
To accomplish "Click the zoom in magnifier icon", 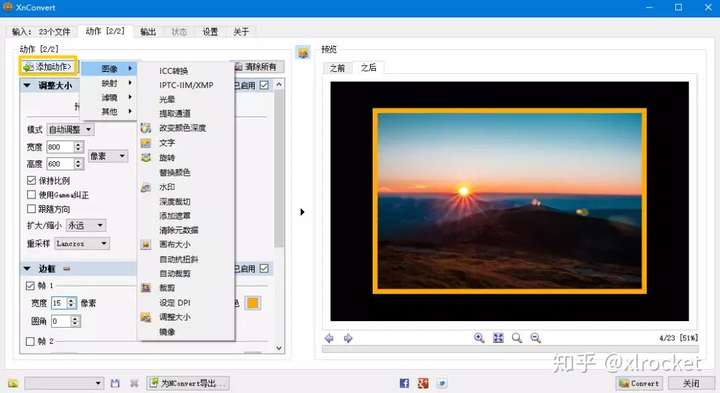I will pos(479,338).
